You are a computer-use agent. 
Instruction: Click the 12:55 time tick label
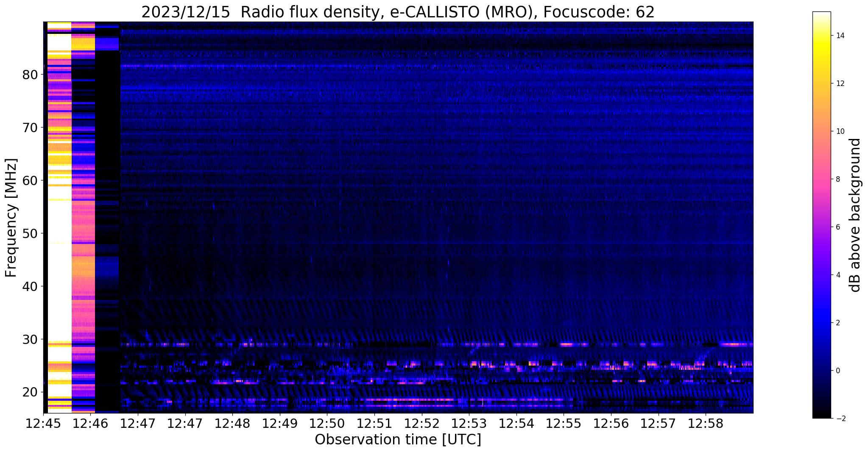[x=564, y=423]
